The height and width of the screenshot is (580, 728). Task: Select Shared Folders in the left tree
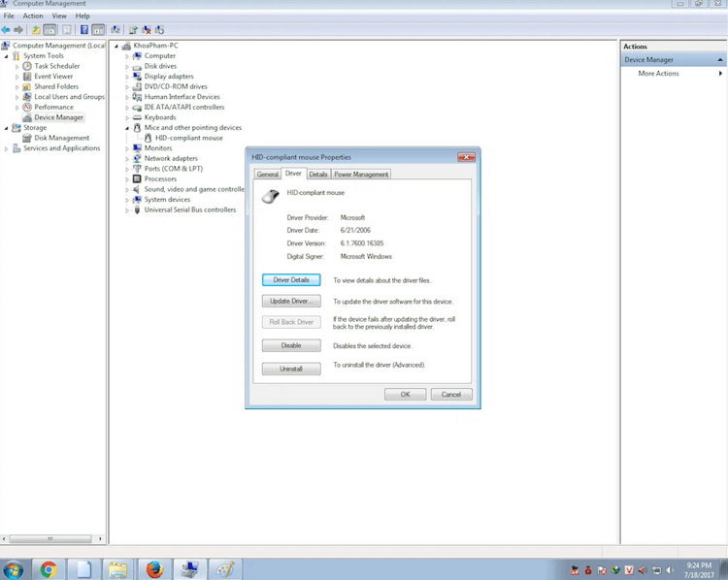(56, 86)
